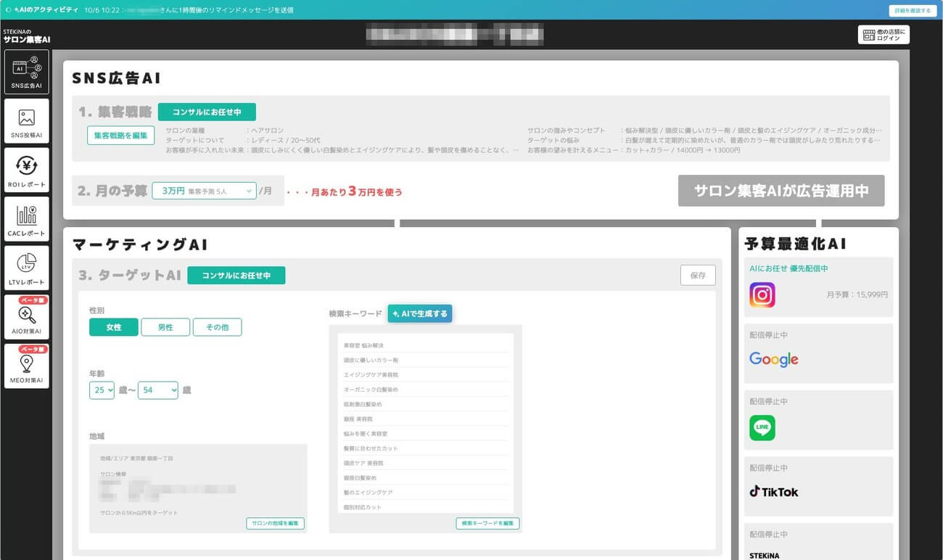This screenshot has width=943, height=560.
Task: Select 女性 as the target gender
Action: point(114,327)
